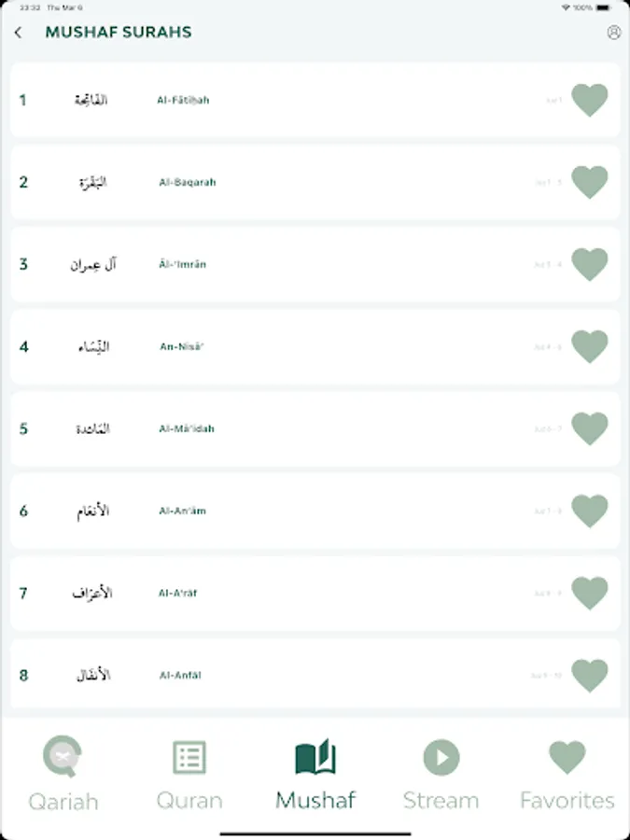630x840 pixels.
Task: Open surah Al-Mā'idah
Action: coord(280,428)
